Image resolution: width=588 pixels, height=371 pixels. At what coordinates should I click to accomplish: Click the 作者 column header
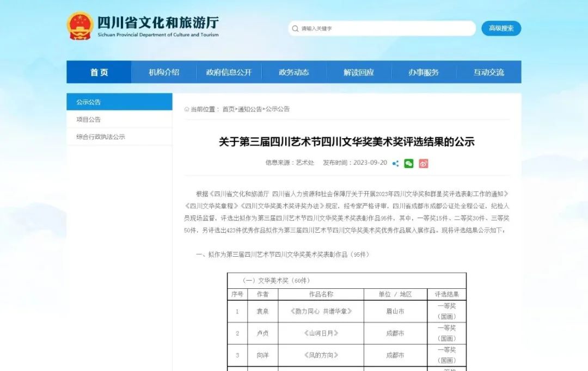[x=262, y=294]
